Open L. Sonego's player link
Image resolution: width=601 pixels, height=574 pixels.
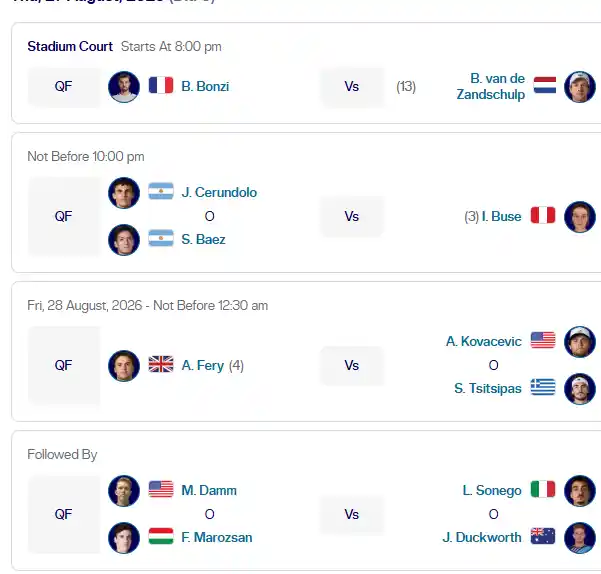(x=492, y=490)
